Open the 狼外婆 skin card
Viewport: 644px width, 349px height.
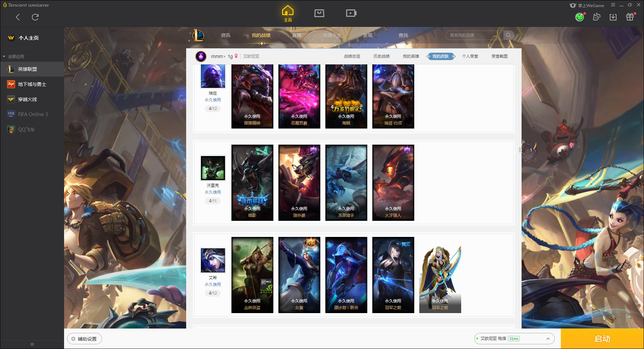pyautogui.click(x=299, y=183)
